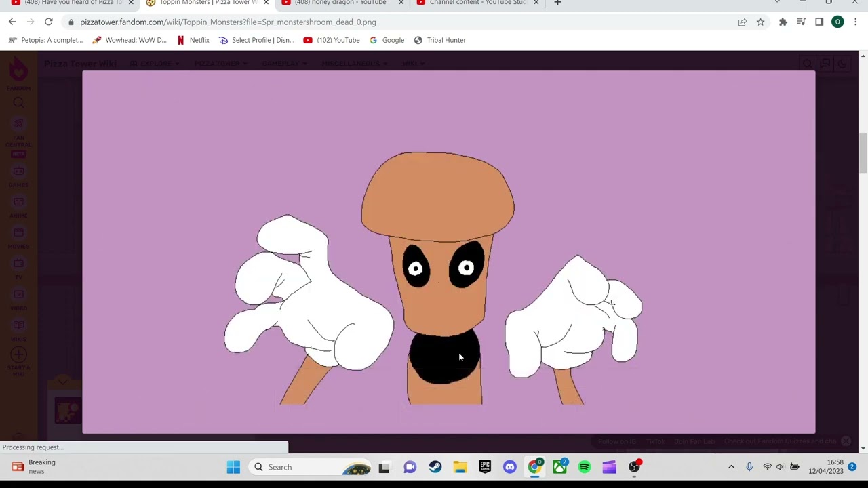Open the Petopia bookmark

[46, 40]
